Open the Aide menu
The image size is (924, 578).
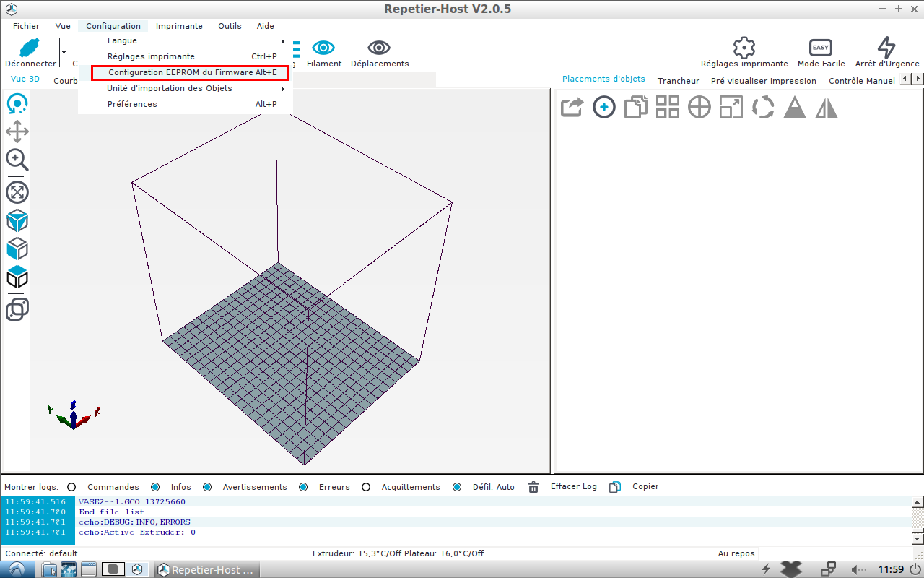pos(266,26)
